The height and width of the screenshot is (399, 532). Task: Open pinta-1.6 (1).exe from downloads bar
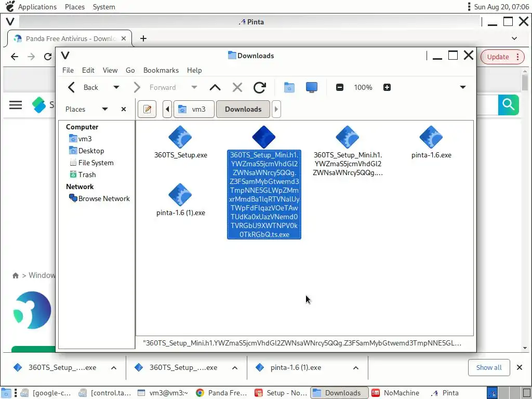tap(295, 368)
